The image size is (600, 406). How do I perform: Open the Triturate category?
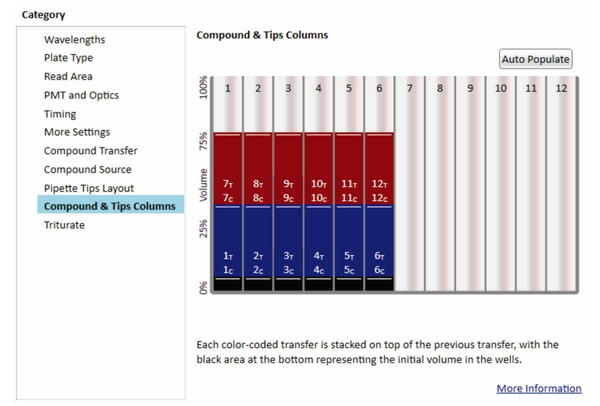64,225
